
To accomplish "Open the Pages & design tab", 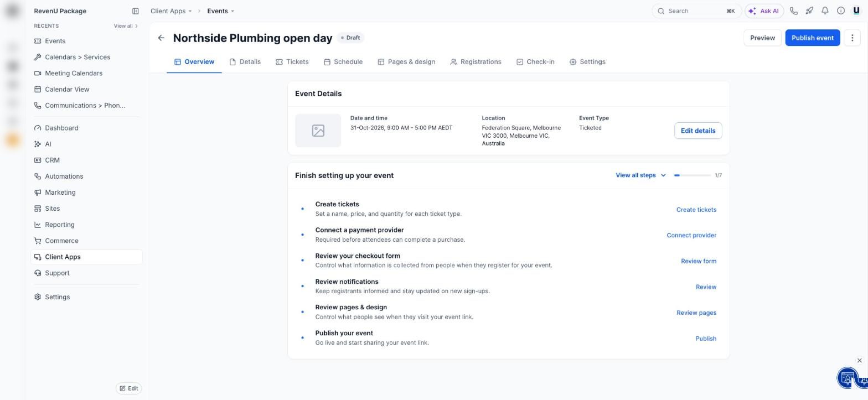I will (406, 62).
